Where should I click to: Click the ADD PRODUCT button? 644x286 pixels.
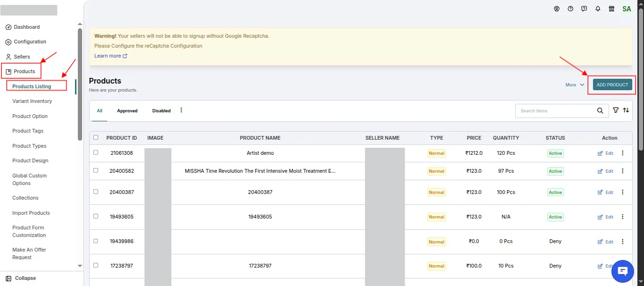[x=612, y=84]
